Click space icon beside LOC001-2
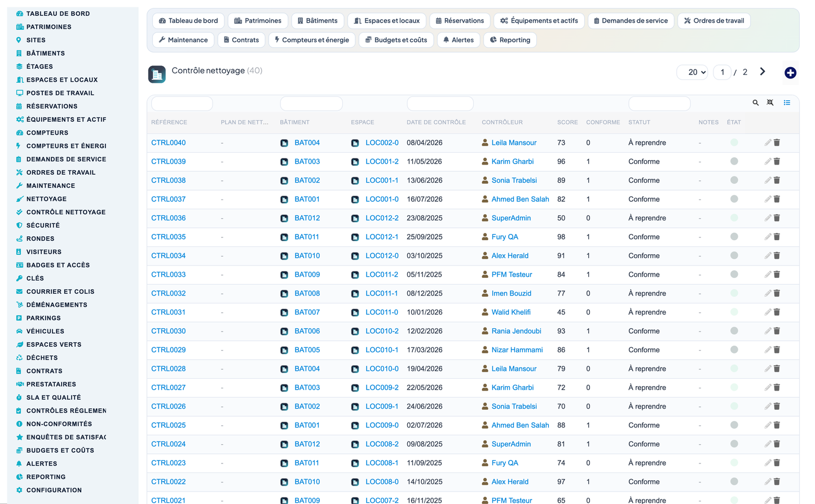The height and width of the screenshot is (504, 815). point(355,162)
